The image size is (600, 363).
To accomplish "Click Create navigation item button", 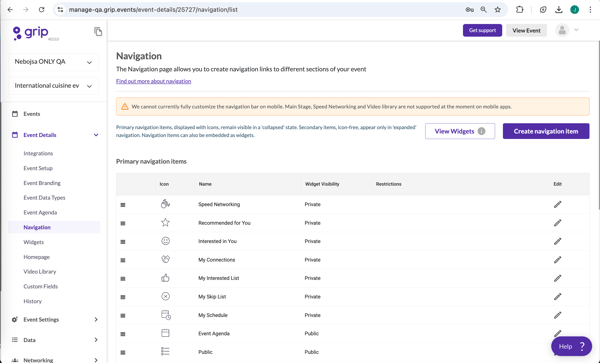I will pos(546,131).
